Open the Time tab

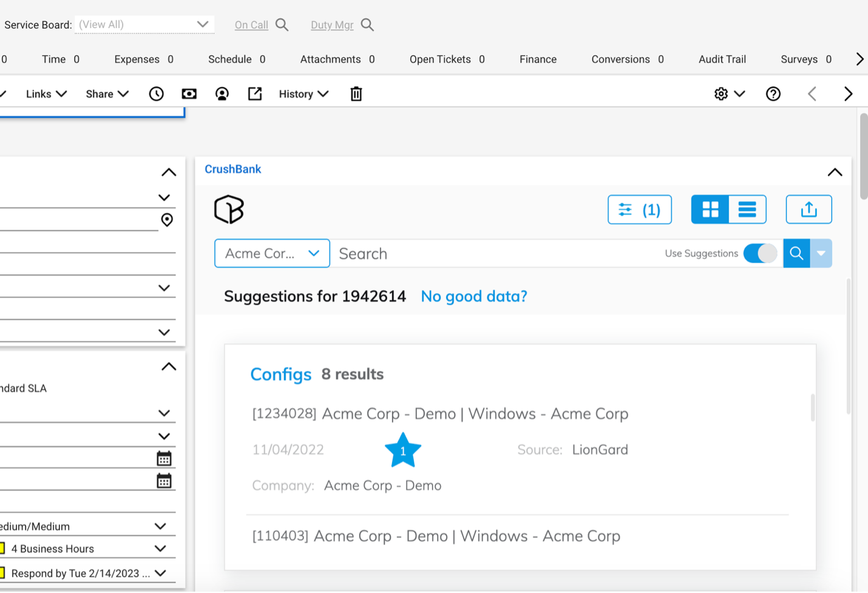point(61,59)
